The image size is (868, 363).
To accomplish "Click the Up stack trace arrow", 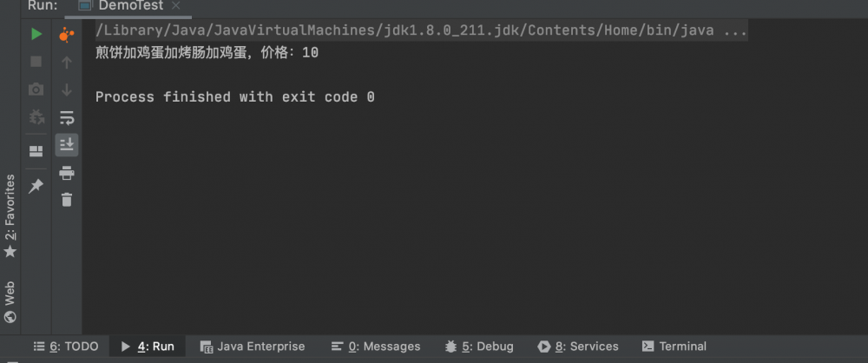I will pos(67,63).
